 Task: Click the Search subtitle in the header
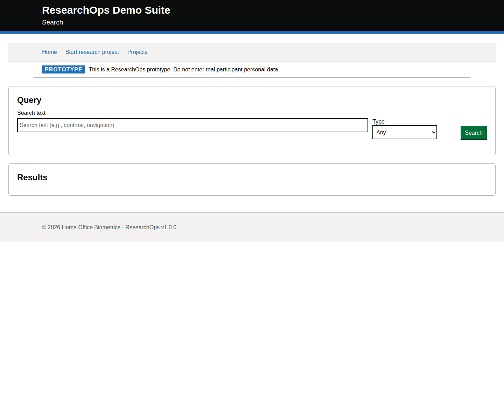52,22
